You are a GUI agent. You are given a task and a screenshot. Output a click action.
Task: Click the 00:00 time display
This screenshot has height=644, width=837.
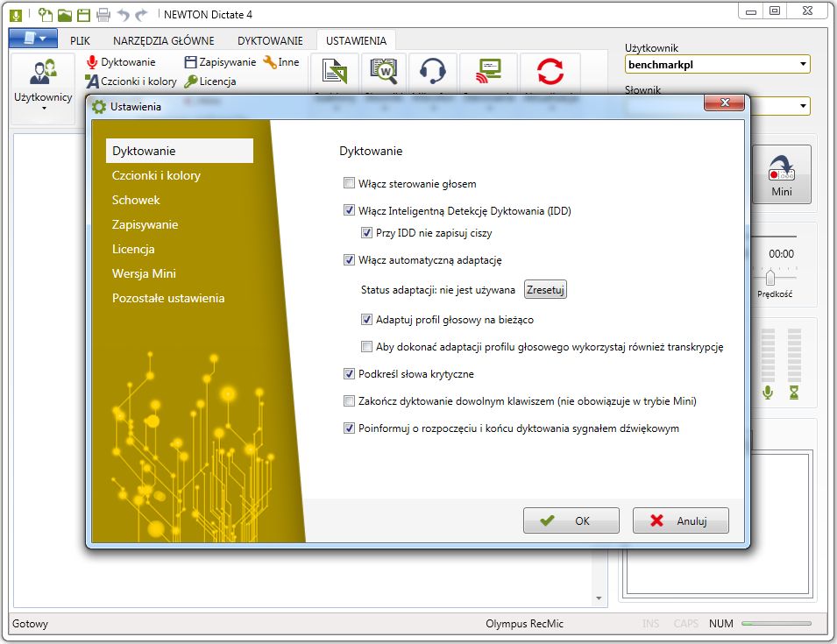pos(781,254)
